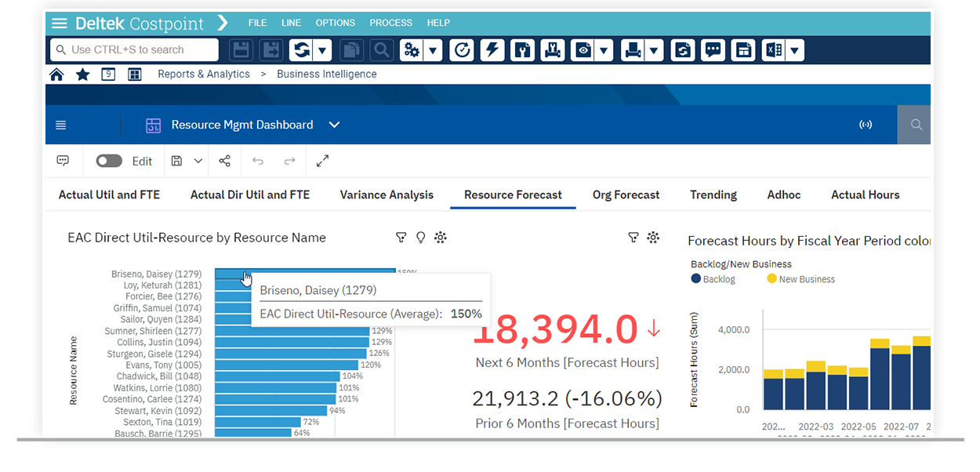Open the PROCESS menu

[390, 23]
